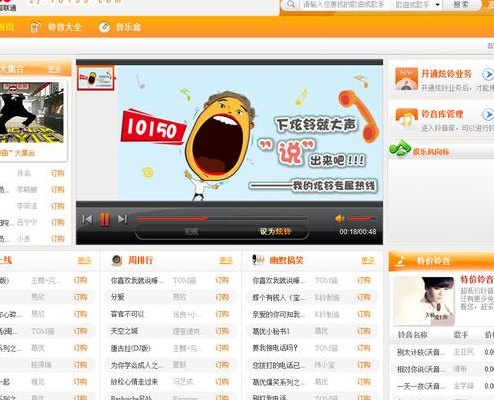This screenshot has height=400, width=494.
Task: Click the 搜索 search button
Action: point(461,4)
